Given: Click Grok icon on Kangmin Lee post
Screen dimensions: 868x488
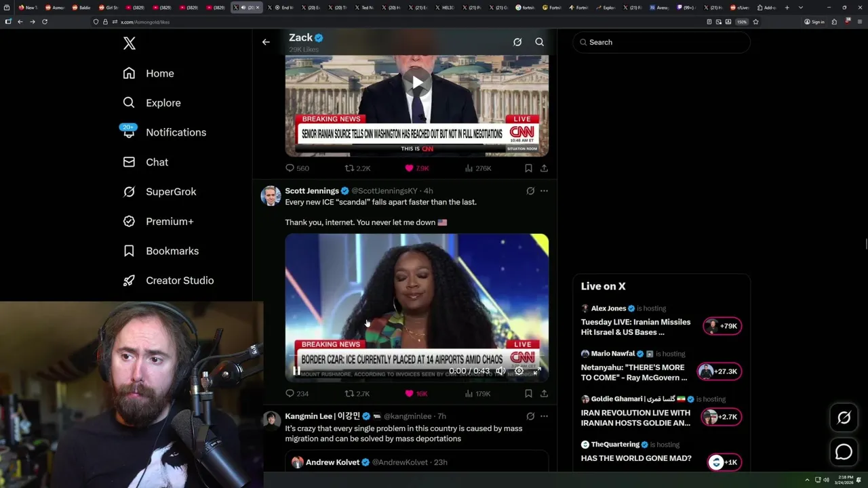Looking at the screenshot, I should pyautogui.click(x=530, y=416).
